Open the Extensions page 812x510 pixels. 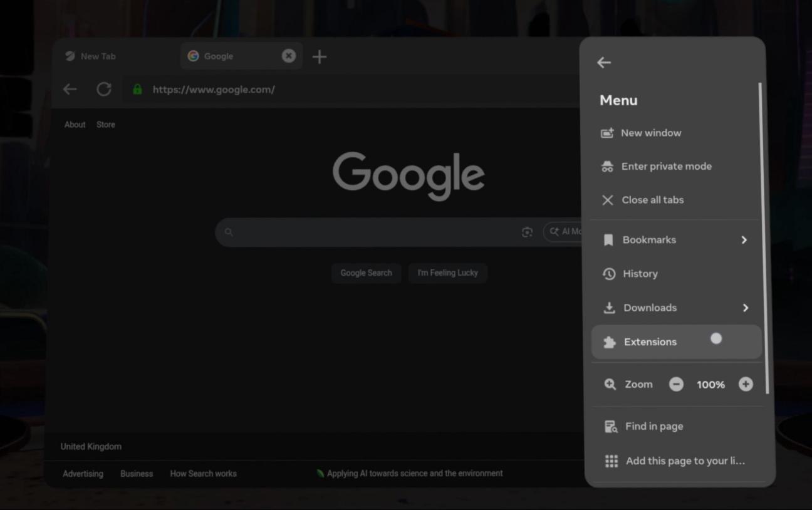click(650, 342)
